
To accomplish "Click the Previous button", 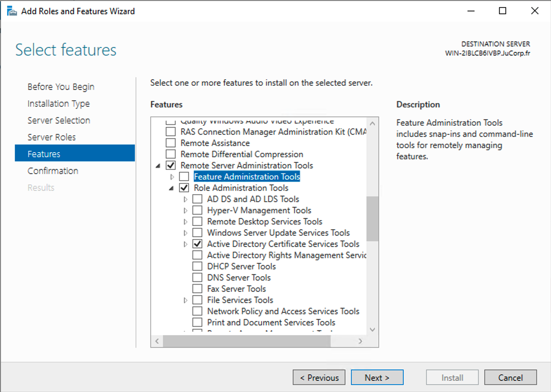I will coord(319,378).
